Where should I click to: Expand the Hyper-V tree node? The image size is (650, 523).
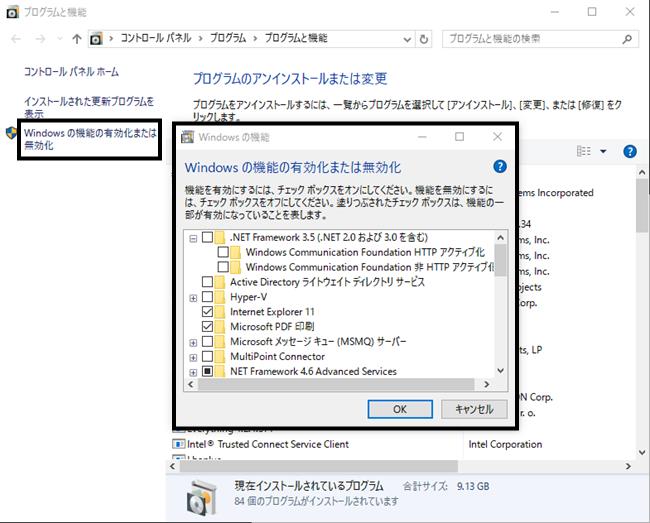point(193,298)
